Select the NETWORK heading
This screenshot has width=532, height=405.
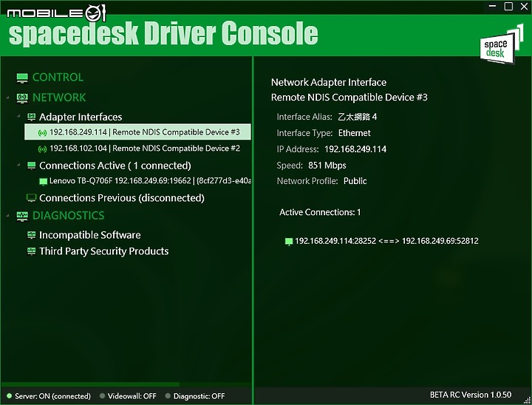[59, 98]
